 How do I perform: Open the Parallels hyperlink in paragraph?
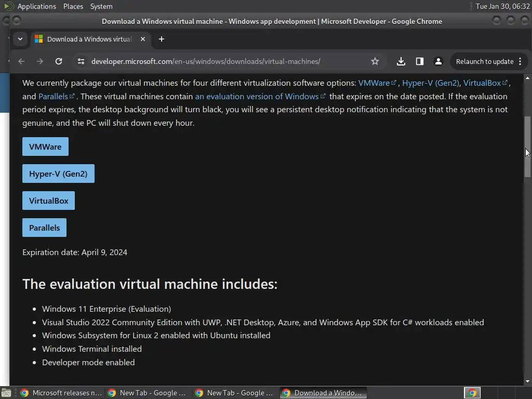point(56,96)
